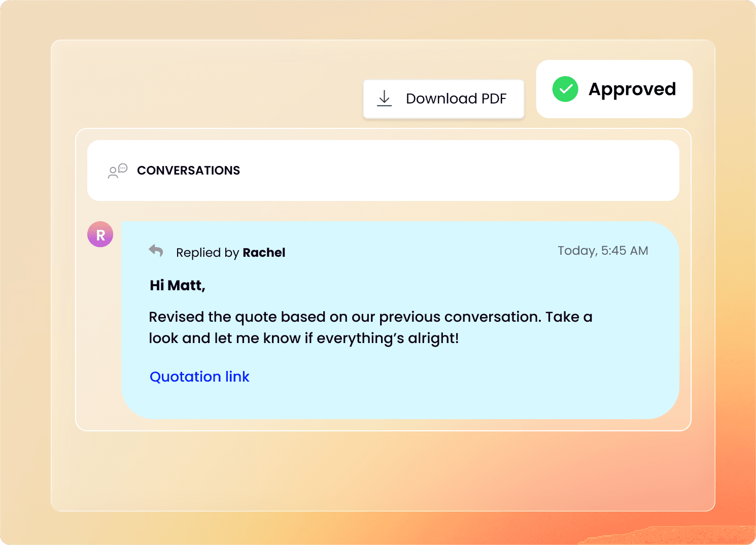Select the CONVERSATIONS header text
Viewport: 756px width, 545px height.
pyautogui.click(x=189, y=171)
